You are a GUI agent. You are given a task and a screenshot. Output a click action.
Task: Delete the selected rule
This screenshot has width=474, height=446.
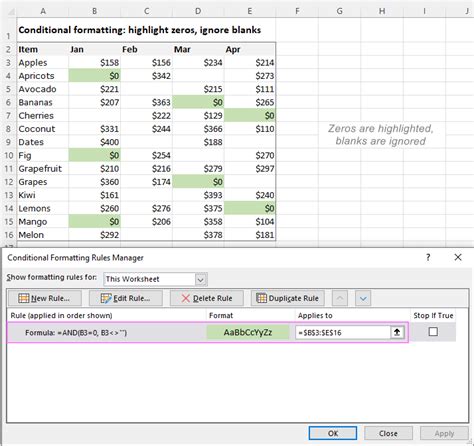click(x=207, y=298)
